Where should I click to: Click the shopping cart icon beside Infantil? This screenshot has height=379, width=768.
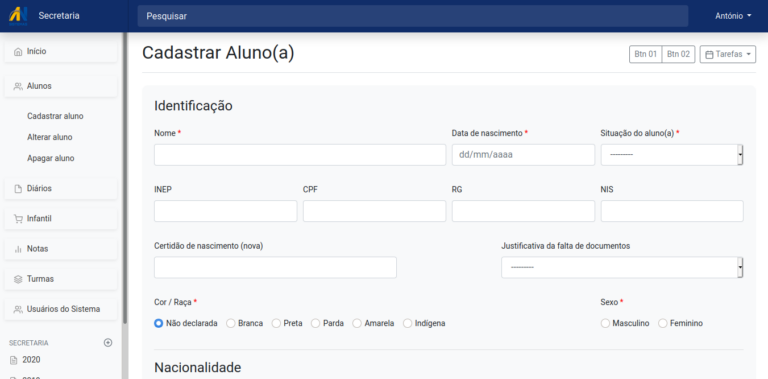click(18, 219)
